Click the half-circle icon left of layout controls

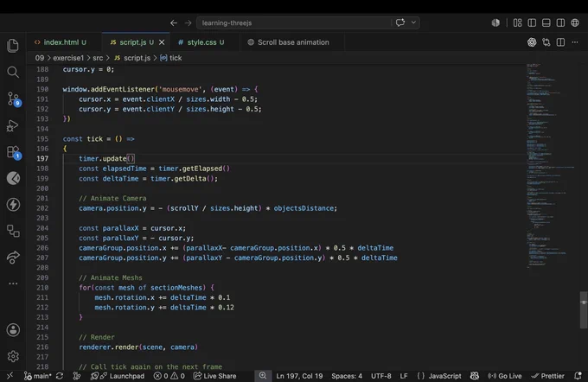click(x=495, y=22)
